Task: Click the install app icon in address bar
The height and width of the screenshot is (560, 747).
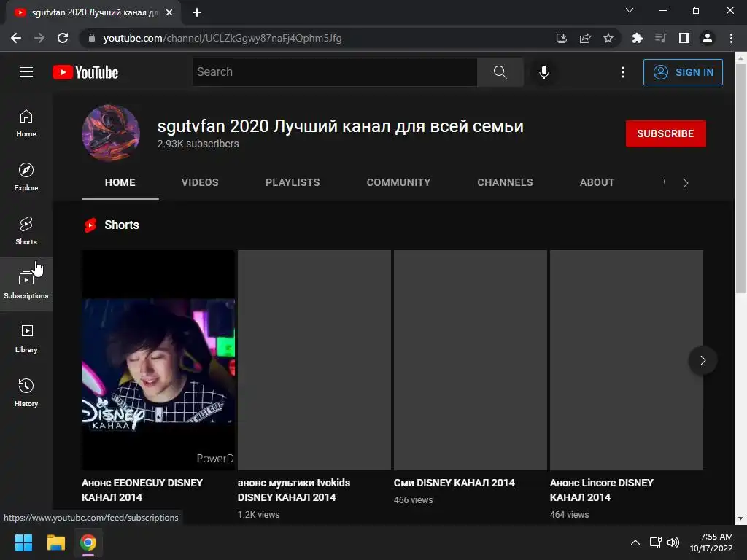Action: click(x=562, y=38)
